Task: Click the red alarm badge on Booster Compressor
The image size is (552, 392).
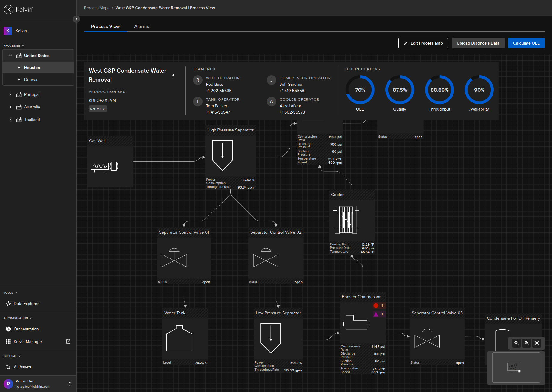Action: 376,305
